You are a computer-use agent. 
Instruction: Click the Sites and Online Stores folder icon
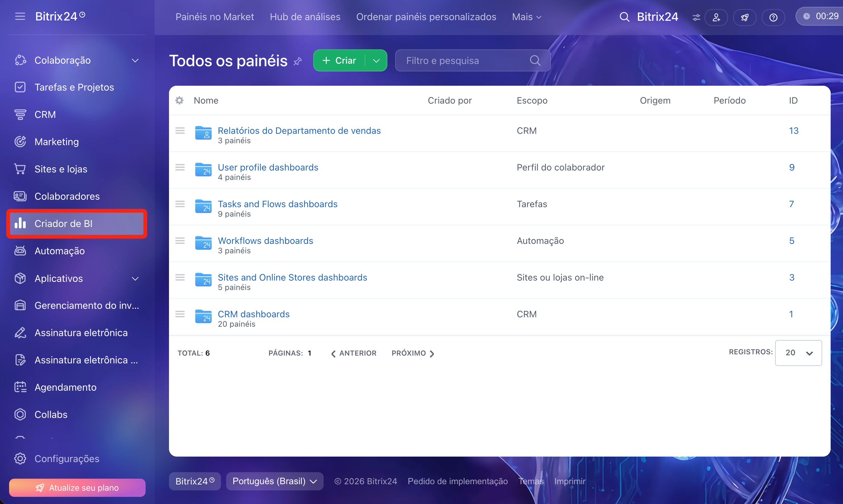(203, 280)
